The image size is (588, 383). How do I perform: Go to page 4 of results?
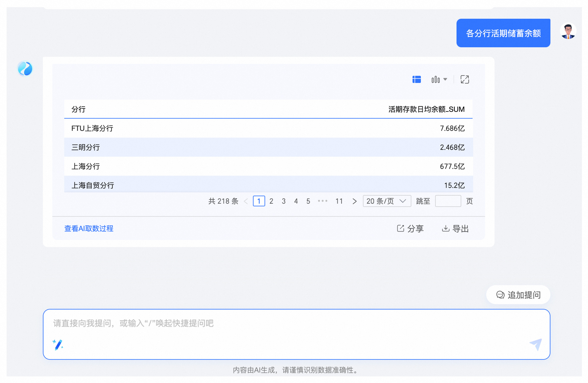pos(296,201)
